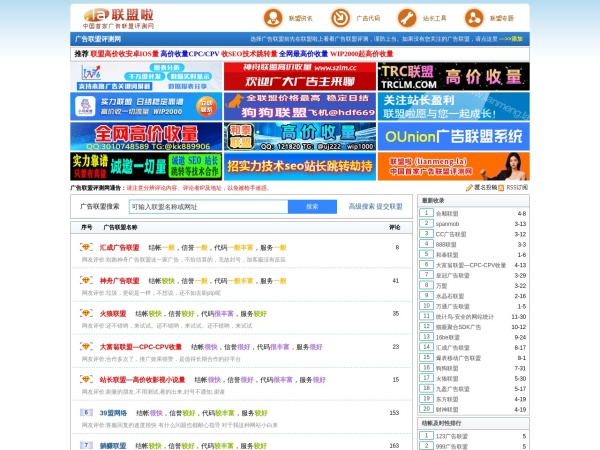Open spanmob in the 最新收录 list
Screen dimensions: 600x450
click(447, 224)
